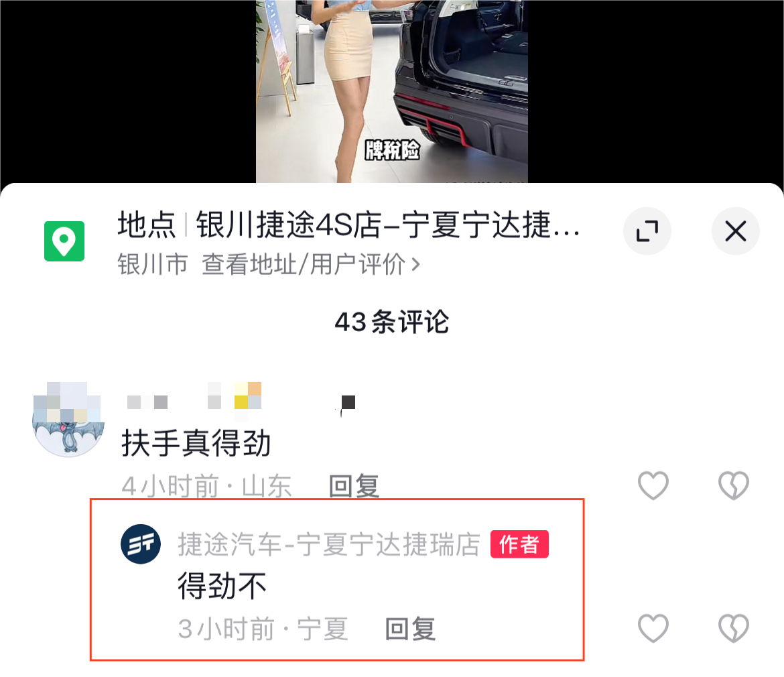This screenshot has height=677, width=784.
Task: Like the first comment from 山东
Action: [653, 485]
